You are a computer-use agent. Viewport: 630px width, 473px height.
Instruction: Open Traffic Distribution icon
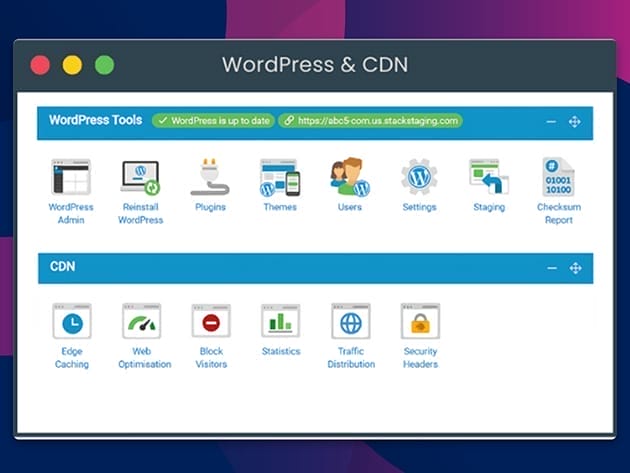click(351, 322)
